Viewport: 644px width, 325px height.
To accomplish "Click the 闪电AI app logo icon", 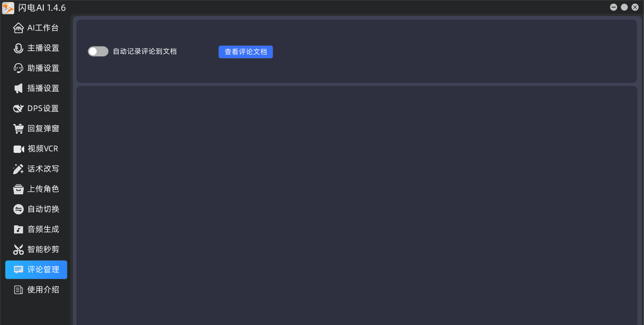I will [x=8, y=8].
